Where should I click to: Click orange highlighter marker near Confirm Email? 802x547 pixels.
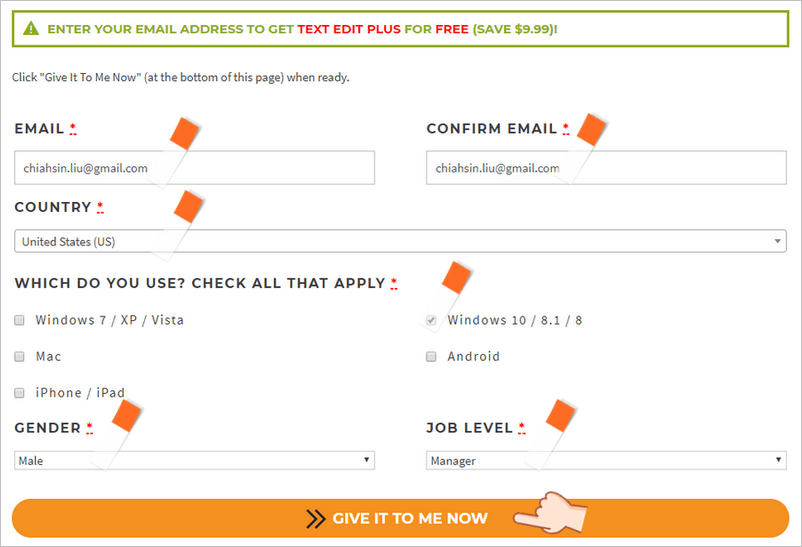tap(591, 129)
